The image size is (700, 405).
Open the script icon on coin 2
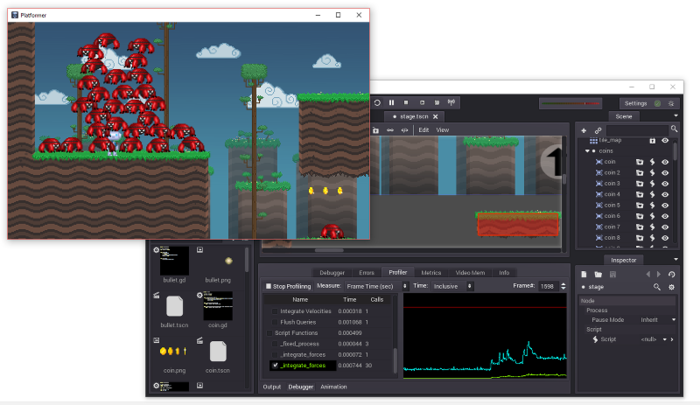(640, 173)
